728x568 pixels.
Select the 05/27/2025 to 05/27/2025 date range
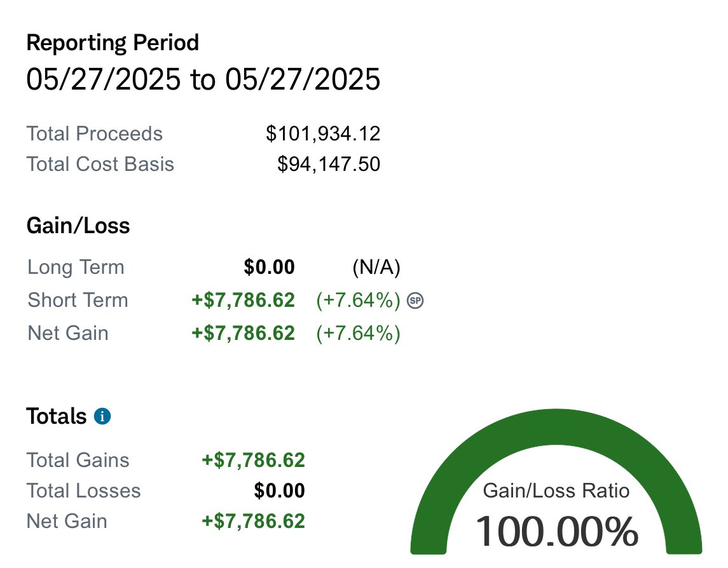tap(203, 79)
